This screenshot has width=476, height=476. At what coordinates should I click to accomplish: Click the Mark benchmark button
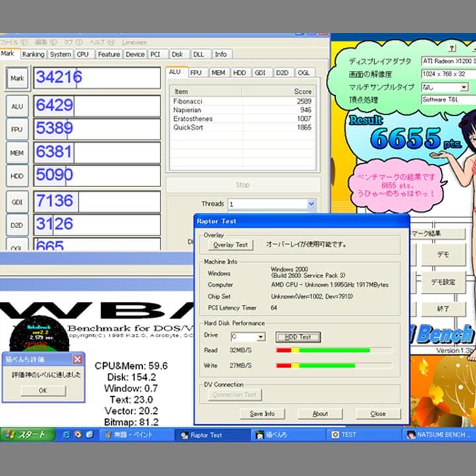tap(17, 78)
